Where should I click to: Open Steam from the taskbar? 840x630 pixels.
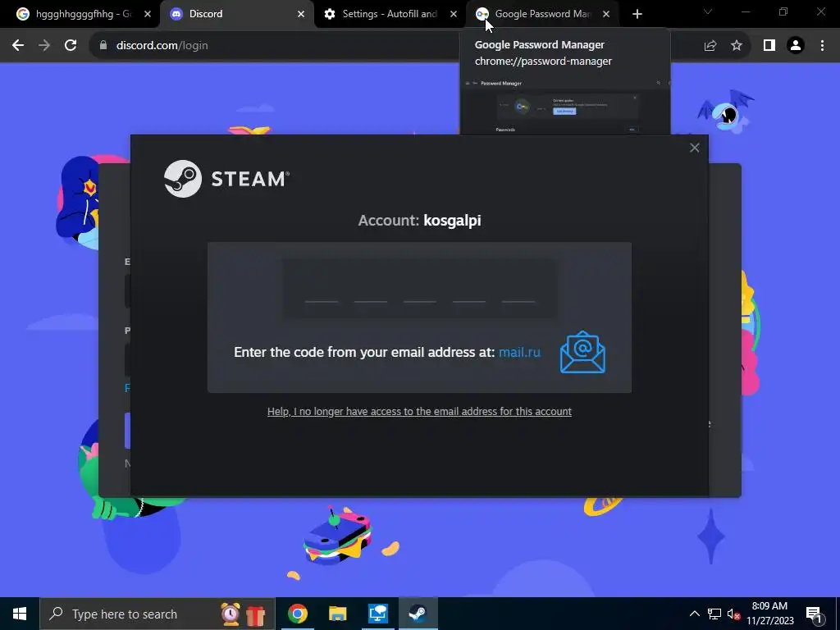[x=418, y=614]
